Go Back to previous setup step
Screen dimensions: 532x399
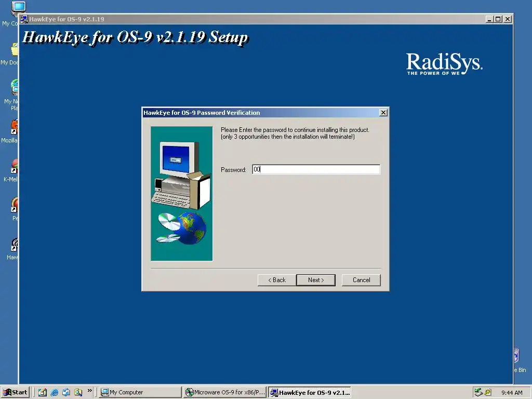(x=276, y=280)
